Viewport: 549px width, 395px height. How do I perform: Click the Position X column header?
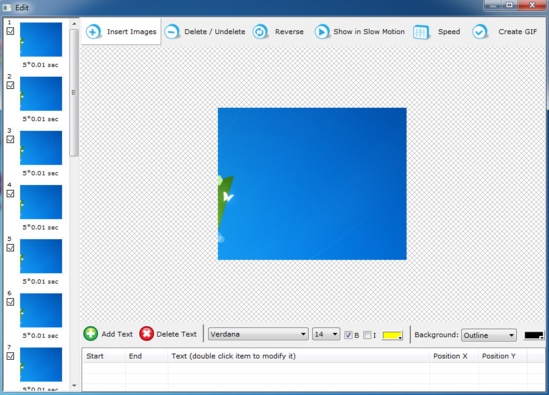click(x=454, y=356)
